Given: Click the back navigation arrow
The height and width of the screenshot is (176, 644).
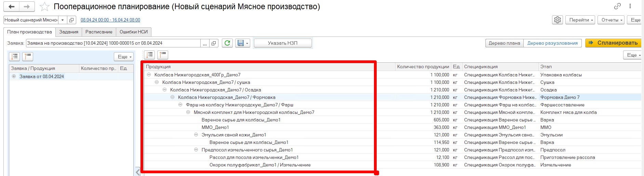Looking at the screenshot, I should pos(11,6).
